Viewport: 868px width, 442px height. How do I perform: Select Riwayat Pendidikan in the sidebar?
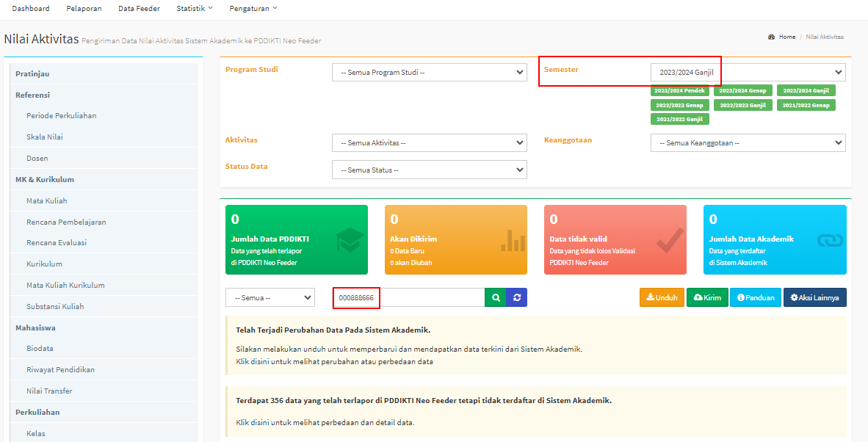pos(104,369)
